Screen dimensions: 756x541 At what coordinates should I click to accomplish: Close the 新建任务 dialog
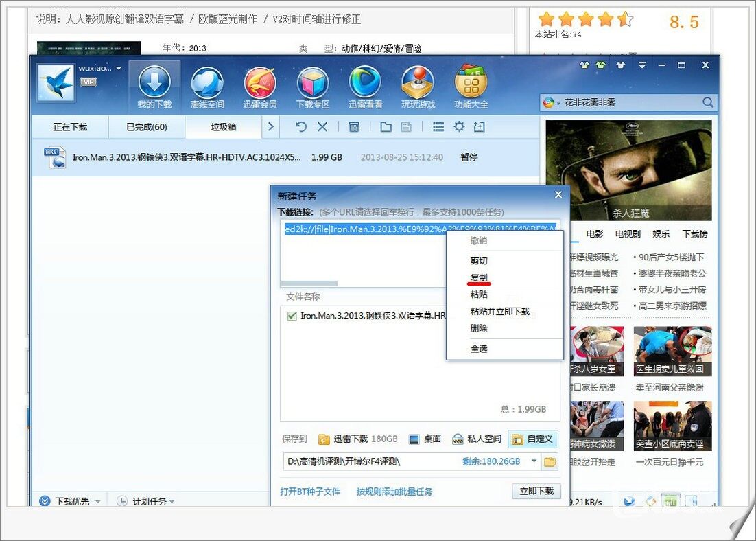click(558, 194)
